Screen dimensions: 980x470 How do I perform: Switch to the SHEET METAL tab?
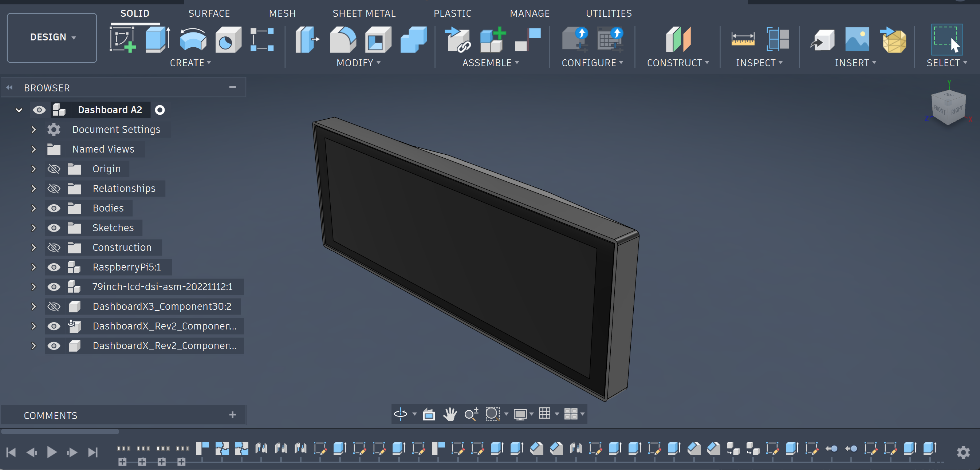coord(364,13)
